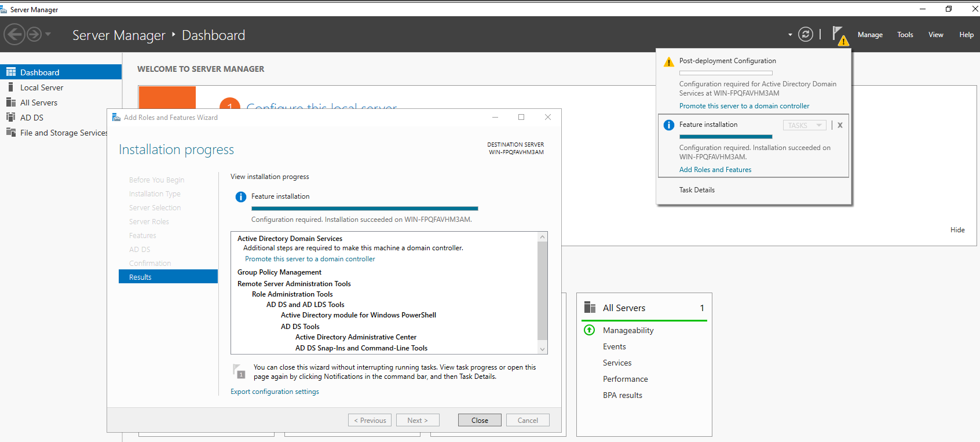Click the back navigation arrow
This screenshot has width=980, height=442.
tap(14, 35)
